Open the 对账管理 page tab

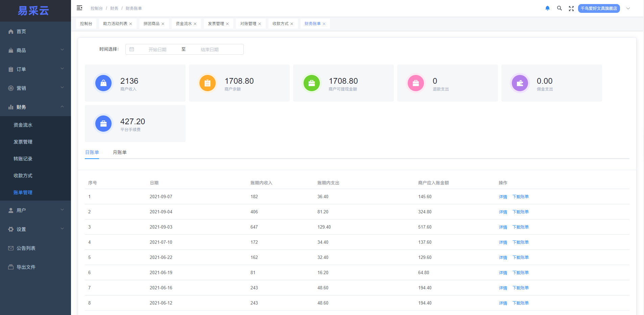(x=248, y=24)
